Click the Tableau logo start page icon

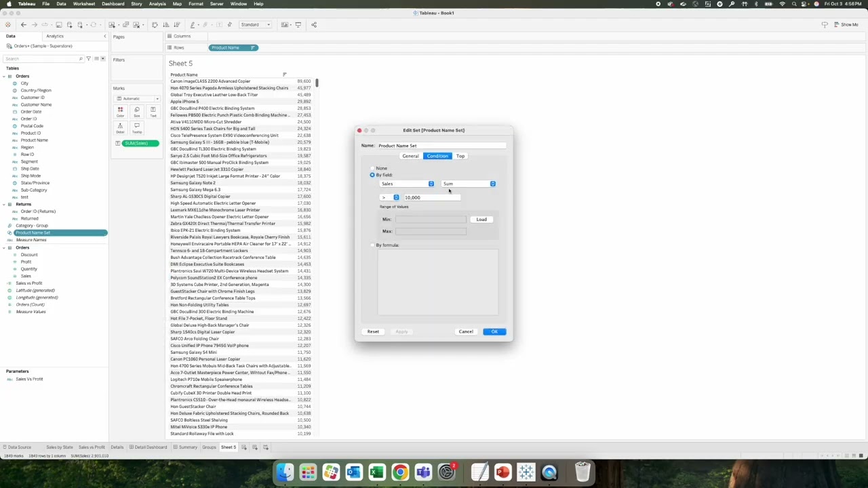tap(8, 25)
